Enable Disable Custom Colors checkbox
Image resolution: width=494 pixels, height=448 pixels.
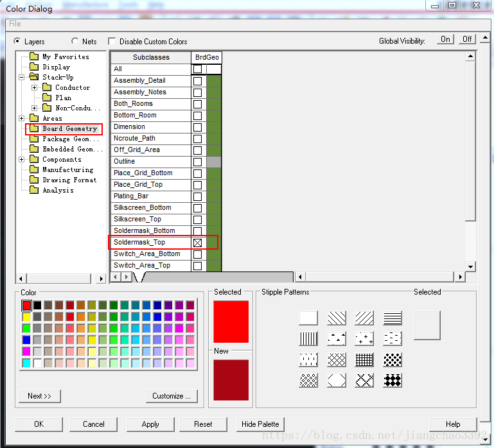[x=112, y=42]
